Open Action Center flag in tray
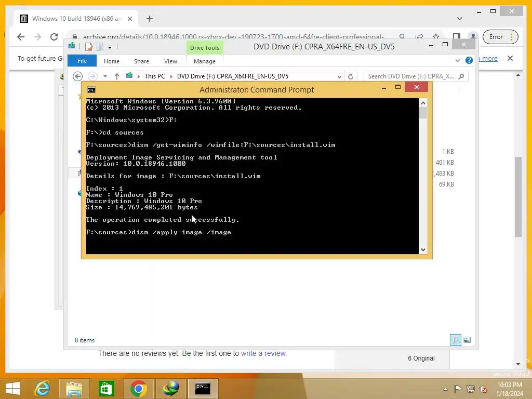Image resolution: width=532 pixels, height=399 pixels. [458, 389]
